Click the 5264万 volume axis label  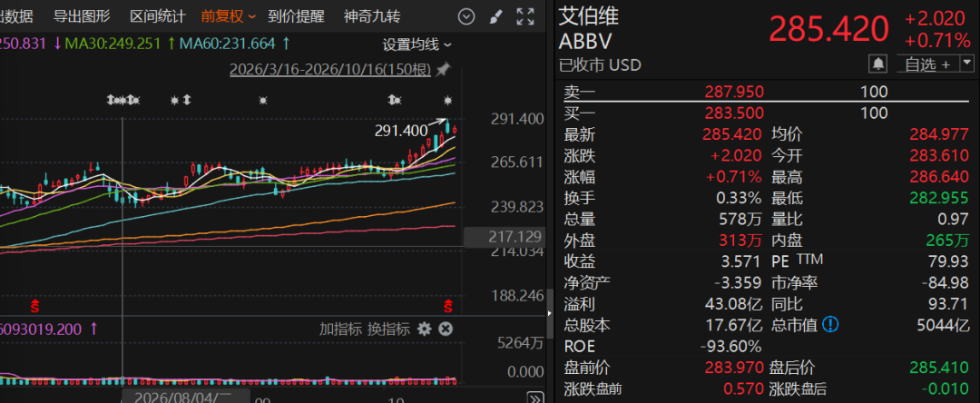520,342
